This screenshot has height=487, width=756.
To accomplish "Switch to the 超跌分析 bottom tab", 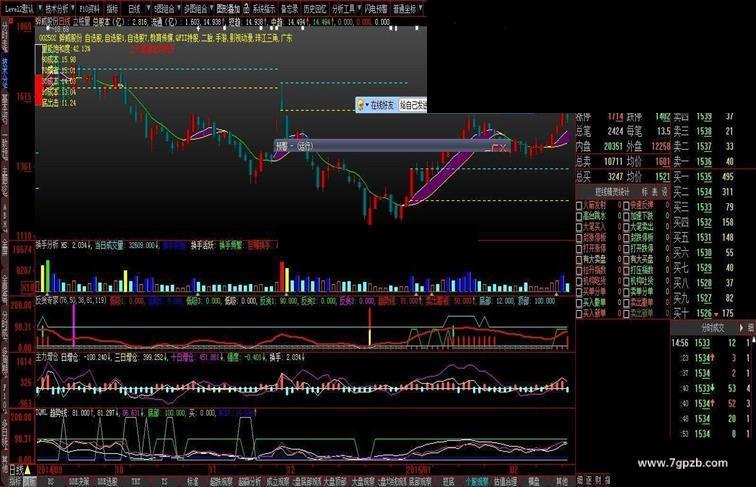I will 249,482.
